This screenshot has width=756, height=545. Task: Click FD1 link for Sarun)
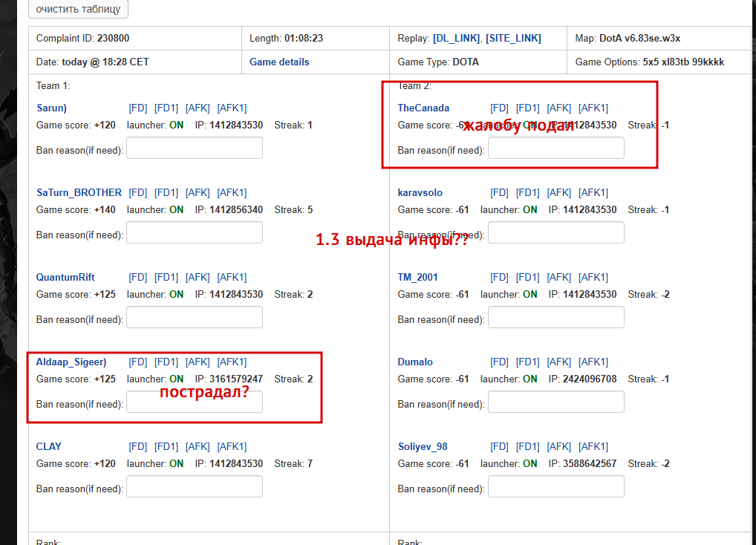click(x=166, y=108)
